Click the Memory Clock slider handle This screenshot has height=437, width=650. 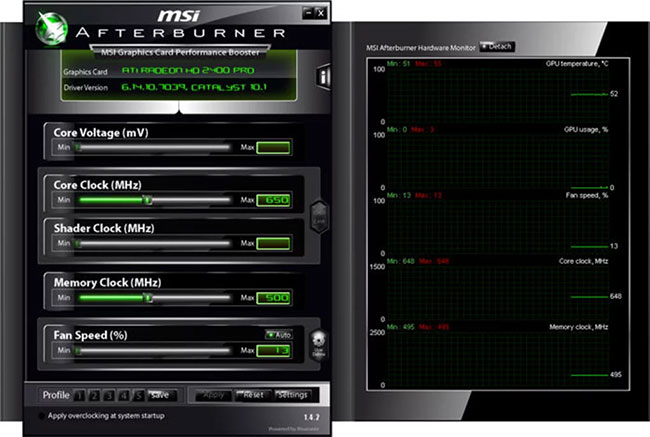(148, 298)
